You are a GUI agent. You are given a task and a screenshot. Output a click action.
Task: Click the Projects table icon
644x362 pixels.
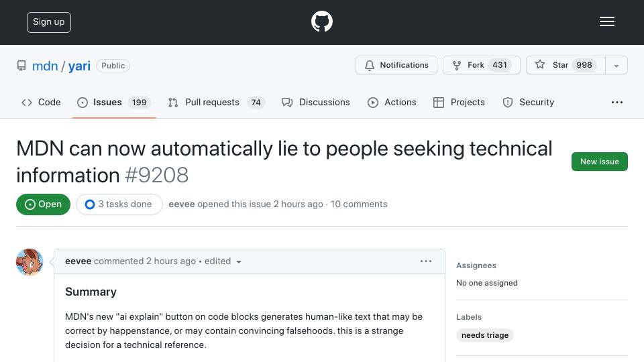tap(439, 103)
